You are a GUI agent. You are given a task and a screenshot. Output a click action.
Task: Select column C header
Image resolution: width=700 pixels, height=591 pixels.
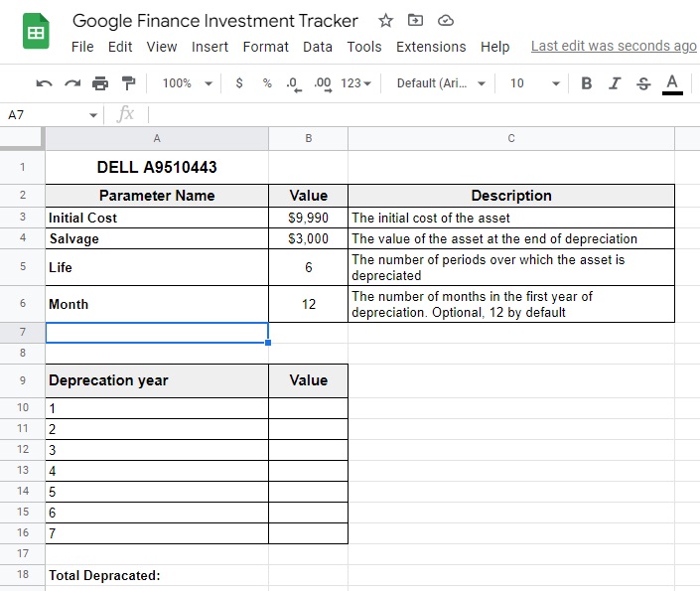pos(511,138)
